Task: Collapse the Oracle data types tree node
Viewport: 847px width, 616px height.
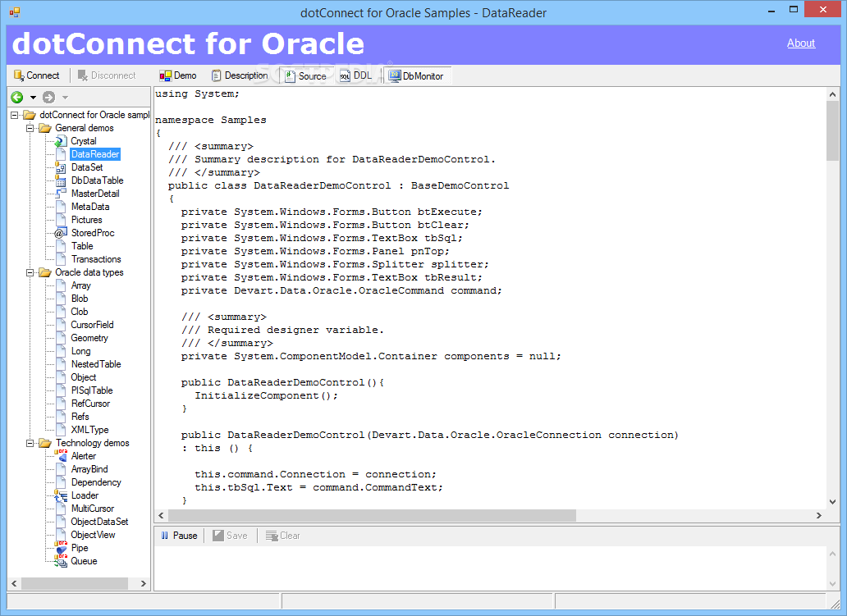Action: [30, 272]
